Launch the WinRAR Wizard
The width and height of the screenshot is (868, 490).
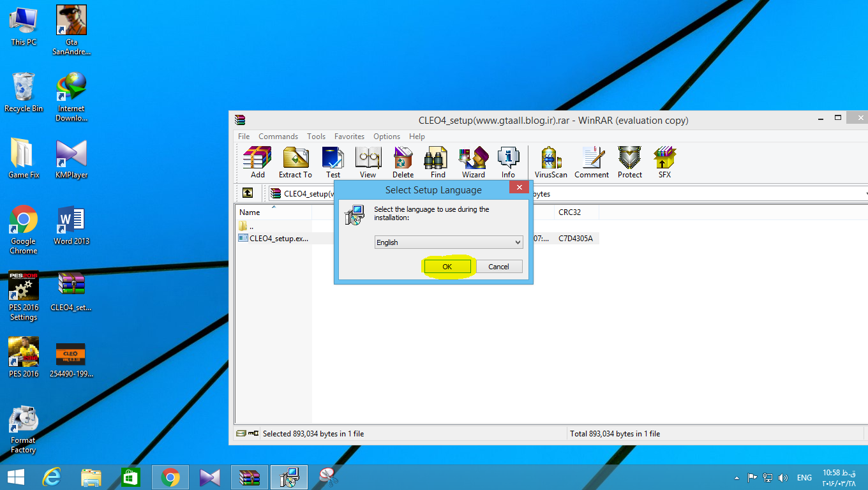(x=473, y=163)
